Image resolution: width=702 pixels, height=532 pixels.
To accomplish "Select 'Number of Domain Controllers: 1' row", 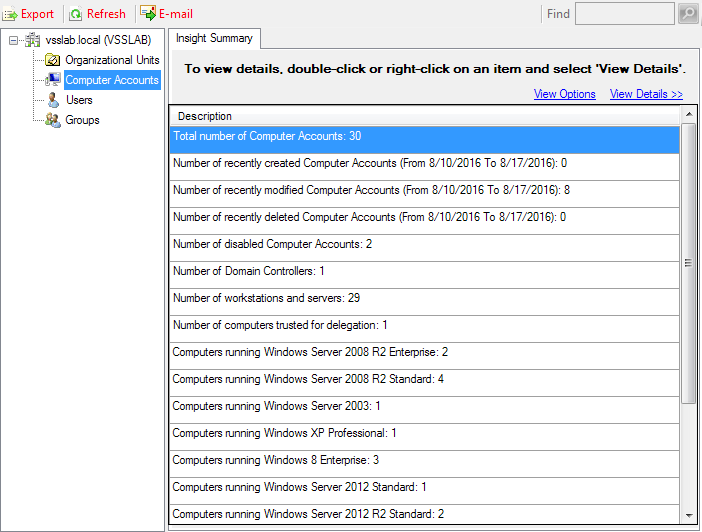I will (424, 275).
